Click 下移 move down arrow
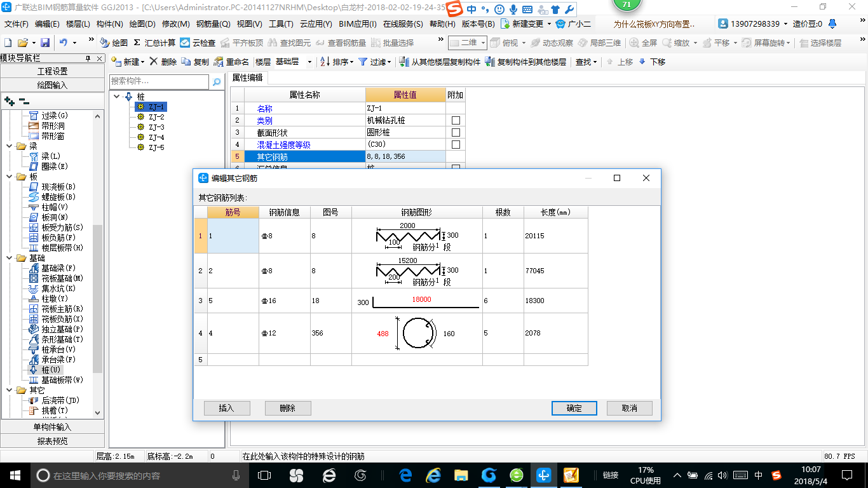Screen dimensions: 868x488 652,62
